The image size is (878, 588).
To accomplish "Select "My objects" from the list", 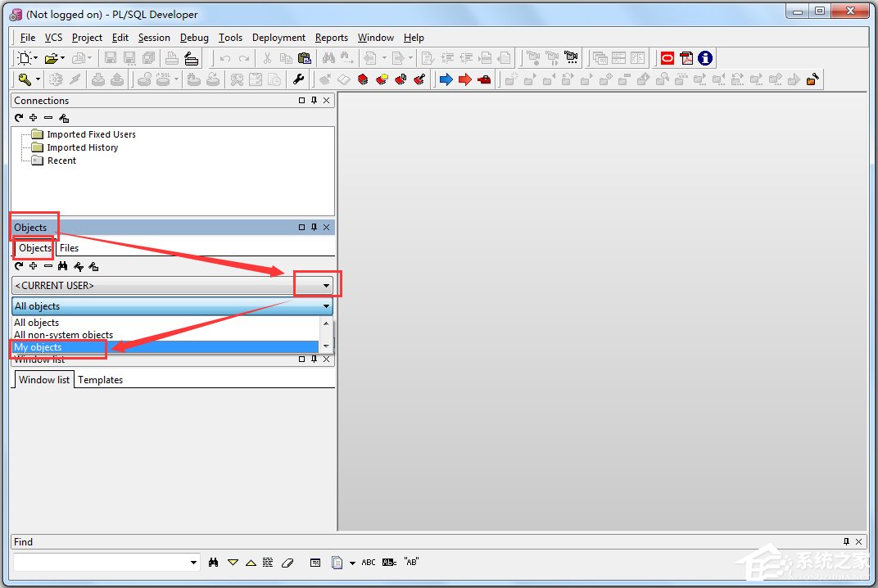I will point(38,347).
